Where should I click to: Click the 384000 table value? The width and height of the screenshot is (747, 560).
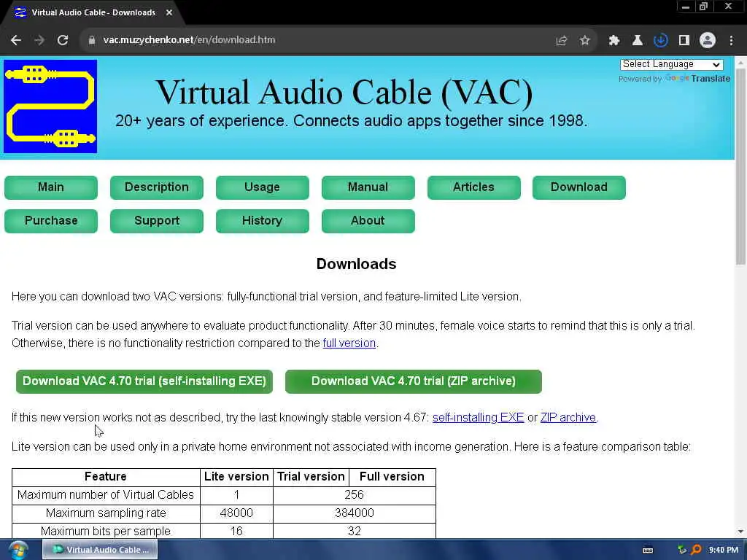(354, 513)
